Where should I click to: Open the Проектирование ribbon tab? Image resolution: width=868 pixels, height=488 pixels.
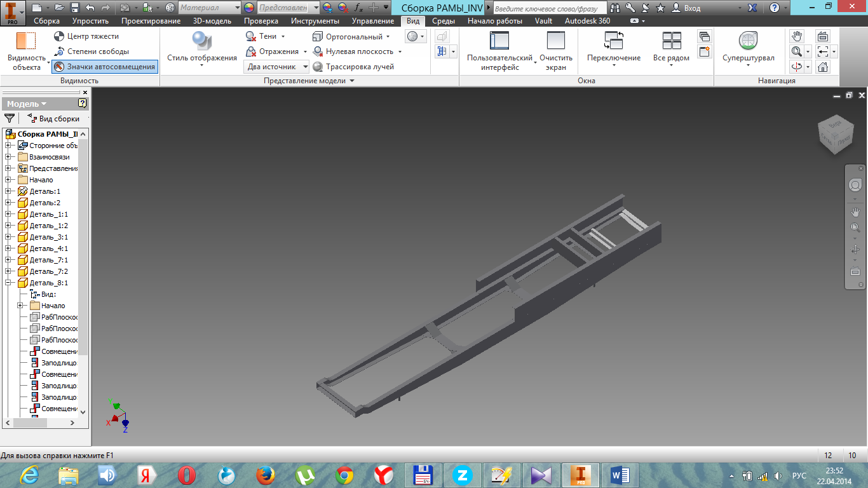[x=151, y=21]
